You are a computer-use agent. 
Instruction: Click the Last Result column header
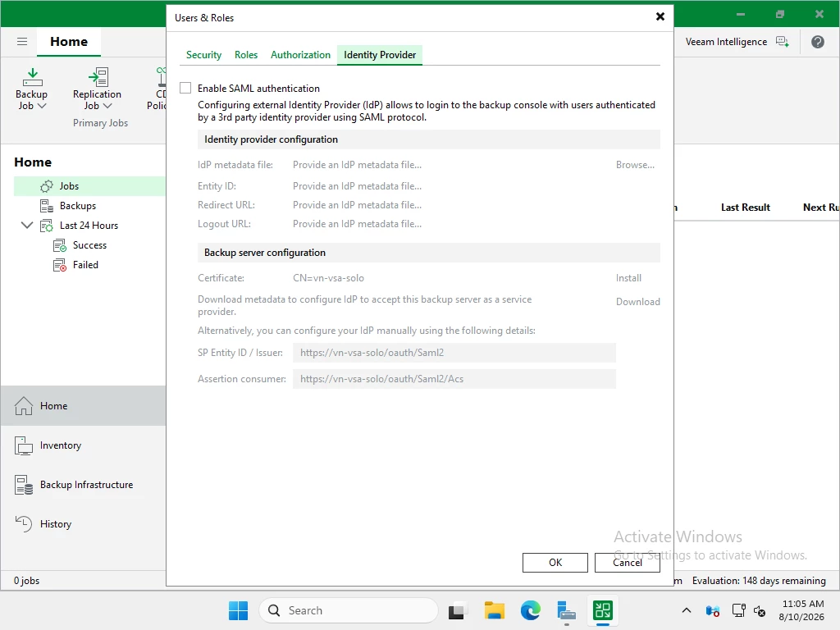[745, 208]
